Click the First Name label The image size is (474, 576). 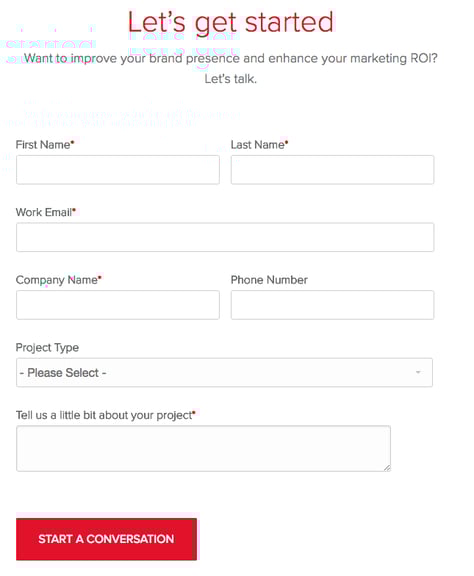pos(45,145)
